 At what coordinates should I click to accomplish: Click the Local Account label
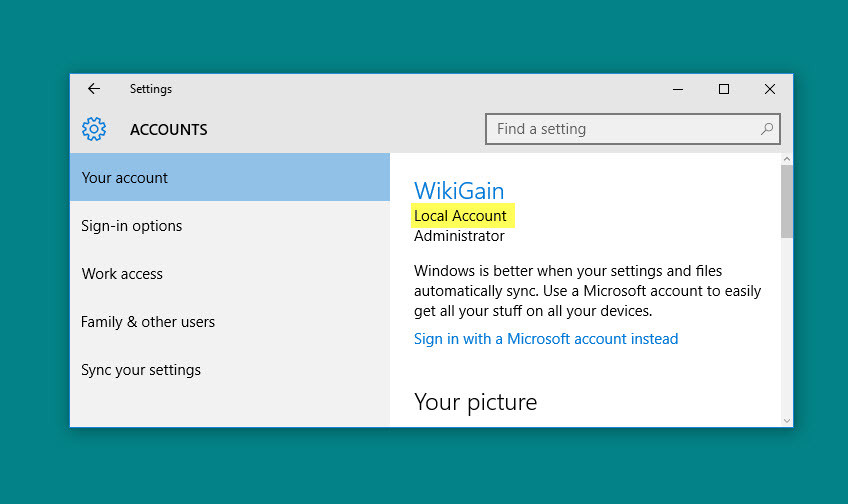pos(460,216)
